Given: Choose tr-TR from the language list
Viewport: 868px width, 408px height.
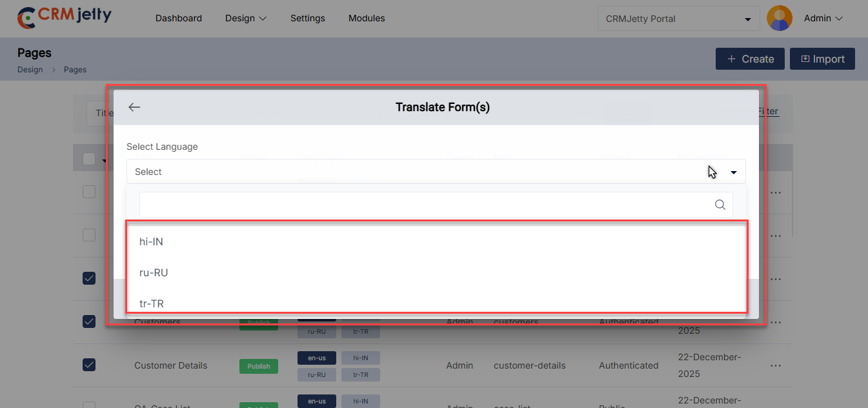Looking at the screenshot, I should (152, 303).
